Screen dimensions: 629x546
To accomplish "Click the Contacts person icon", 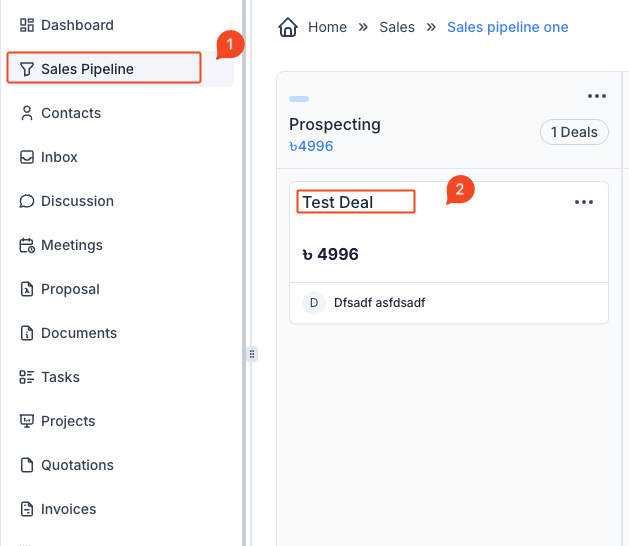I will [27, 113].
